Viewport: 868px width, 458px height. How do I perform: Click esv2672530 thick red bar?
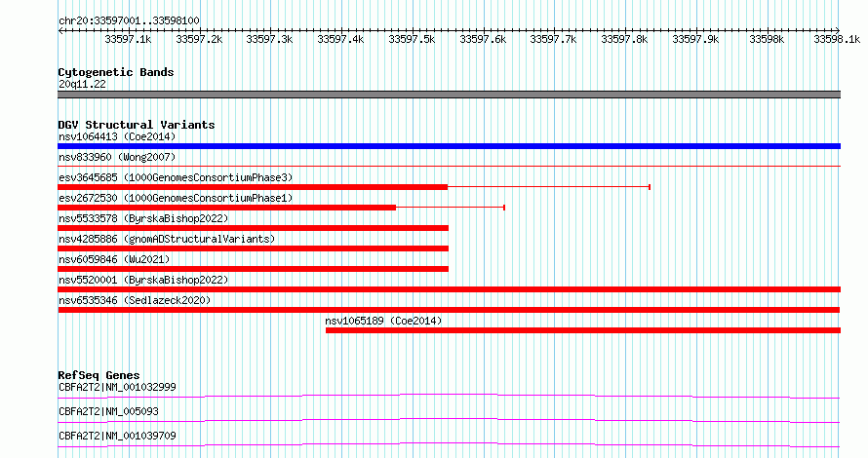coord(227,208)
